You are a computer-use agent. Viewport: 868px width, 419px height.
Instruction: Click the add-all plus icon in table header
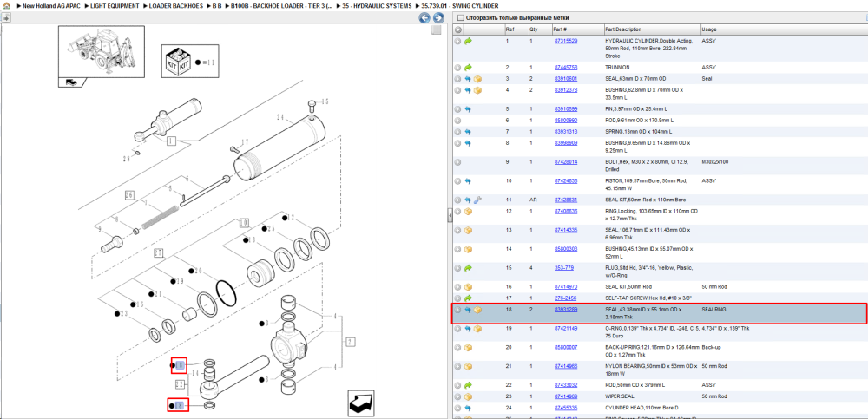tap(458, 29)
